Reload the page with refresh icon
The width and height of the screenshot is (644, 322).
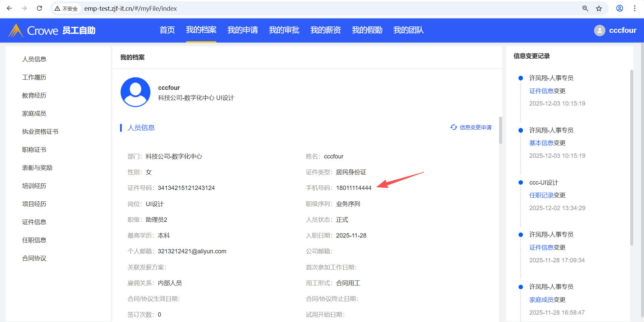(x=39, y=8)
